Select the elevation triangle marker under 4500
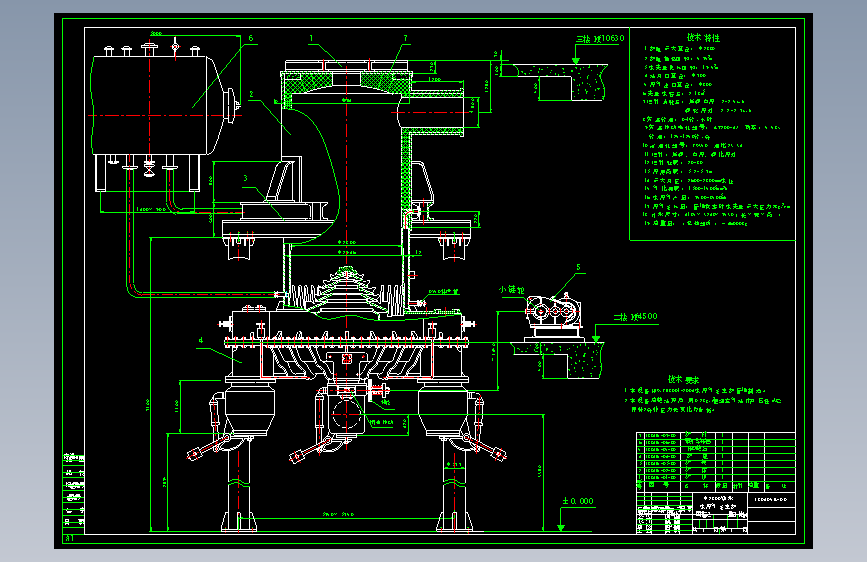 [x=596, y=339]
